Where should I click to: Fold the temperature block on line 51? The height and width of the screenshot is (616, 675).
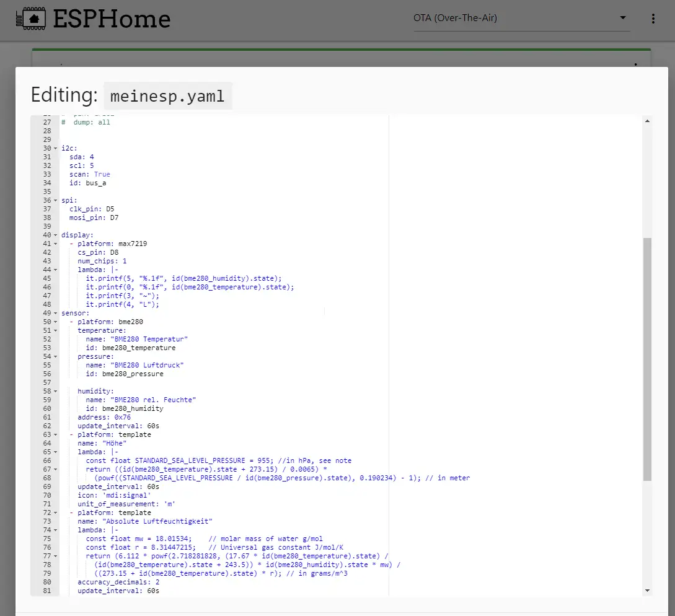[56, 331]
